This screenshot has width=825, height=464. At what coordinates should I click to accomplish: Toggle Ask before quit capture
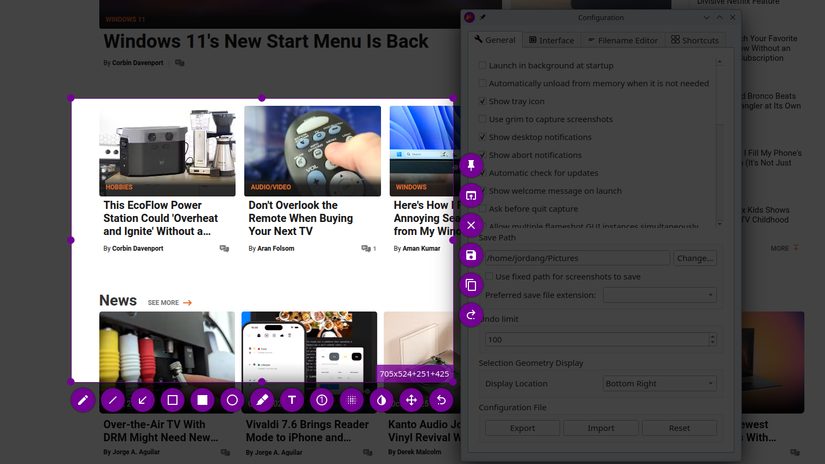pos(482,208)
